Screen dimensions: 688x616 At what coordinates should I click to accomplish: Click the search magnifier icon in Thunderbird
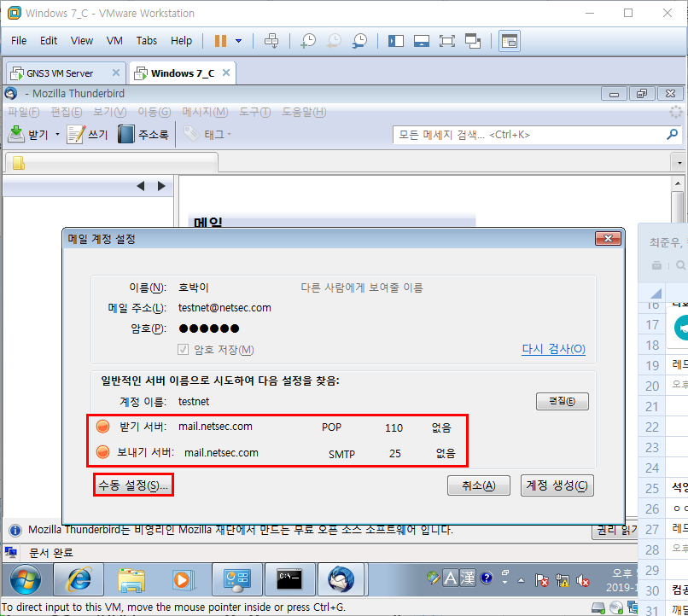(672, 135)
